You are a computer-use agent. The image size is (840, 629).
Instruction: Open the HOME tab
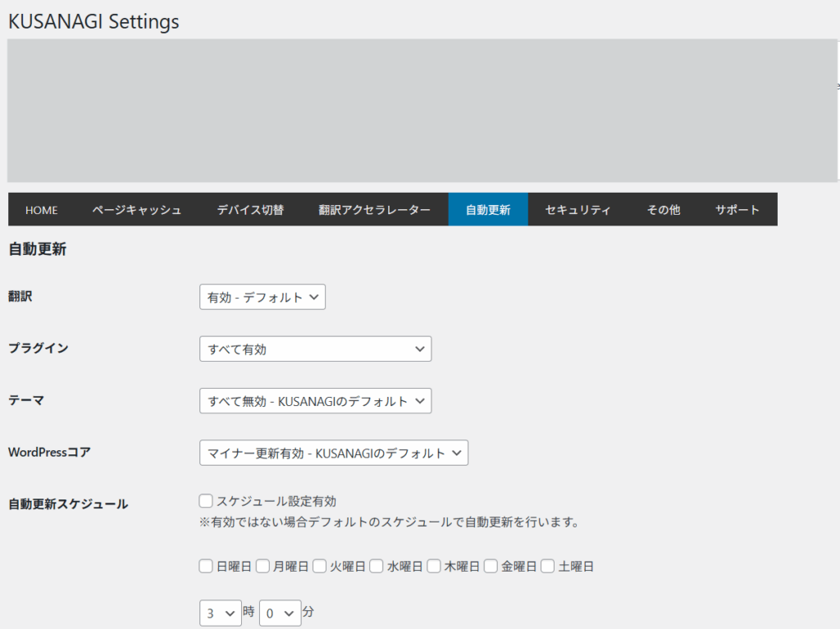coord(41,210)
